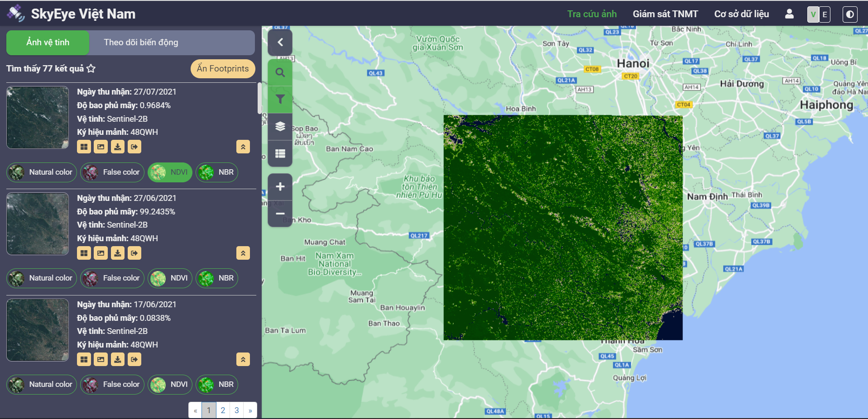The height and width of the screenshot is (419, 868).
Task: Enable NBR view for 27/07/2021 image
Action: pos(217,172)
